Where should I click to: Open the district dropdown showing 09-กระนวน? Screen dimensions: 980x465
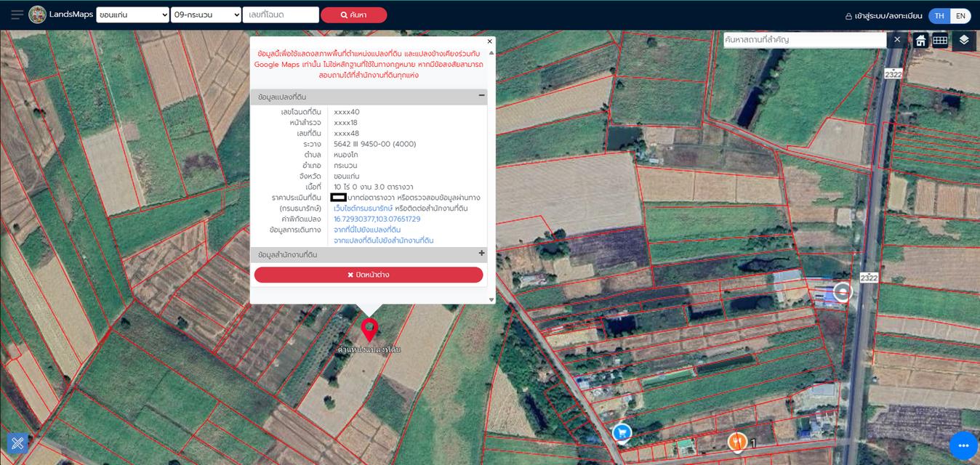click(x=206, y=15)
